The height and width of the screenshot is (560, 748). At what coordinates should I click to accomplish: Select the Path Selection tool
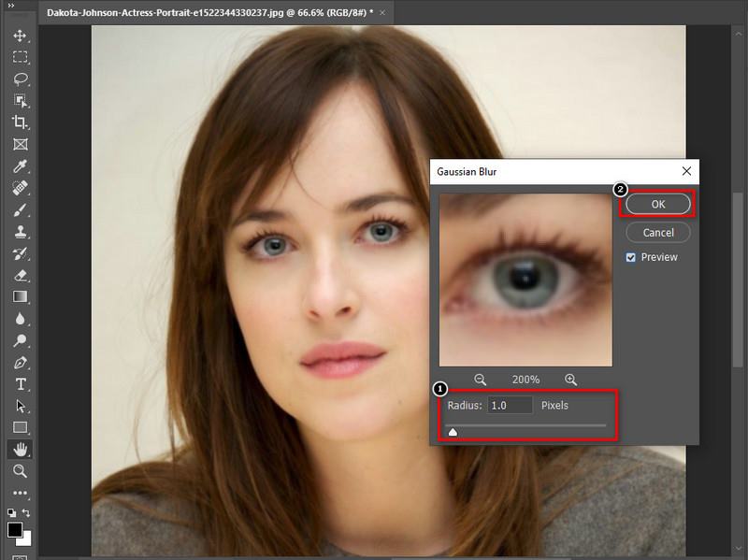[20, 406]
